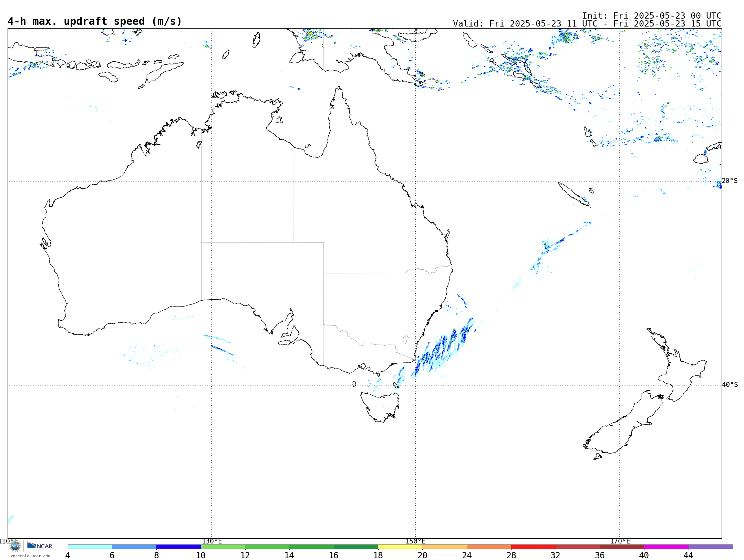Click the colorbar tick label '36'
Image resolution: width=744 pixels, height=560 pixels.
(x=600, y=555)
